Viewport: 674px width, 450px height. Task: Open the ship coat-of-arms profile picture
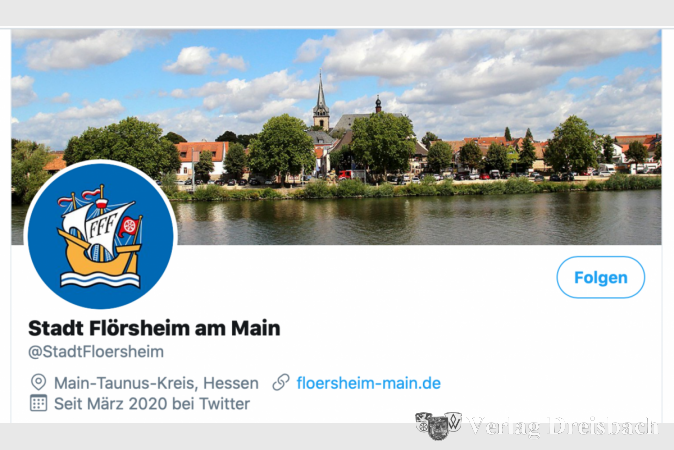click(x=101, y=235)
